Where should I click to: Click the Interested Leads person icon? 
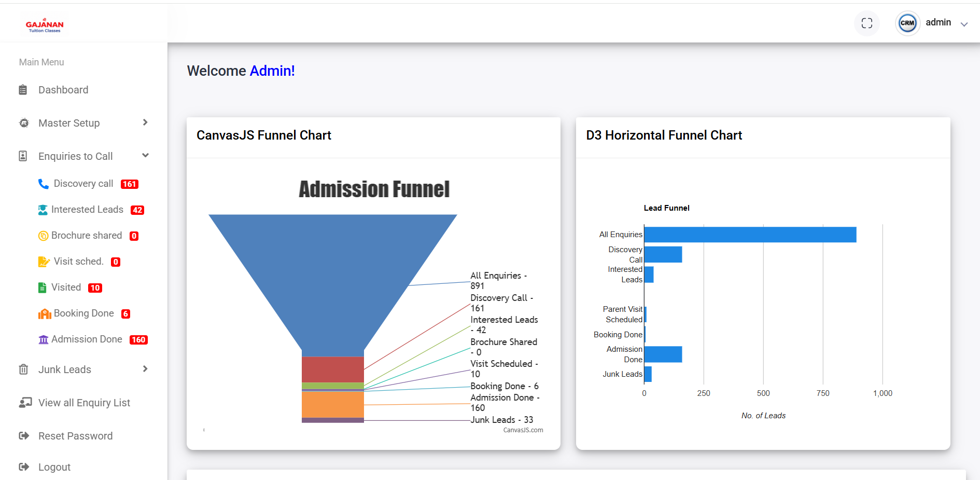[x=43, y=210]
